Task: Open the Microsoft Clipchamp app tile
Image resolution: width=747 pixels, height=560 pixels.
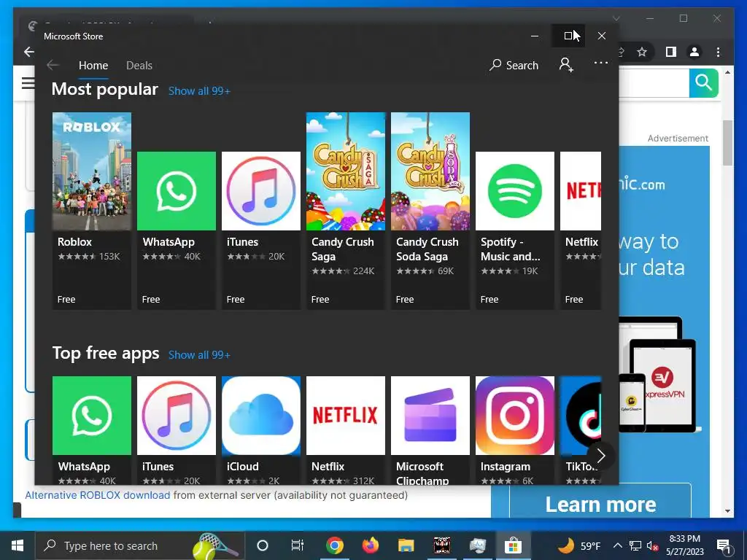Action: (x=430, y=430)
